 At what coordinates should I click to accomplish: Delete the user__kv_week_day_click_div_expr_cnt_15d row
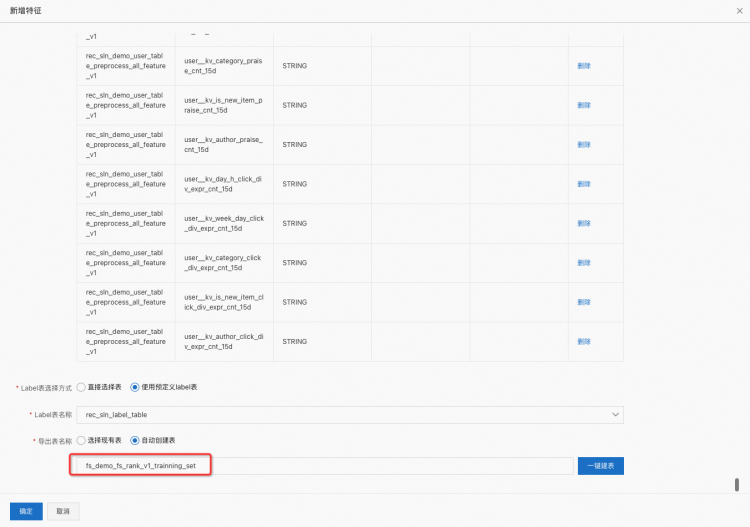point(584,224)
